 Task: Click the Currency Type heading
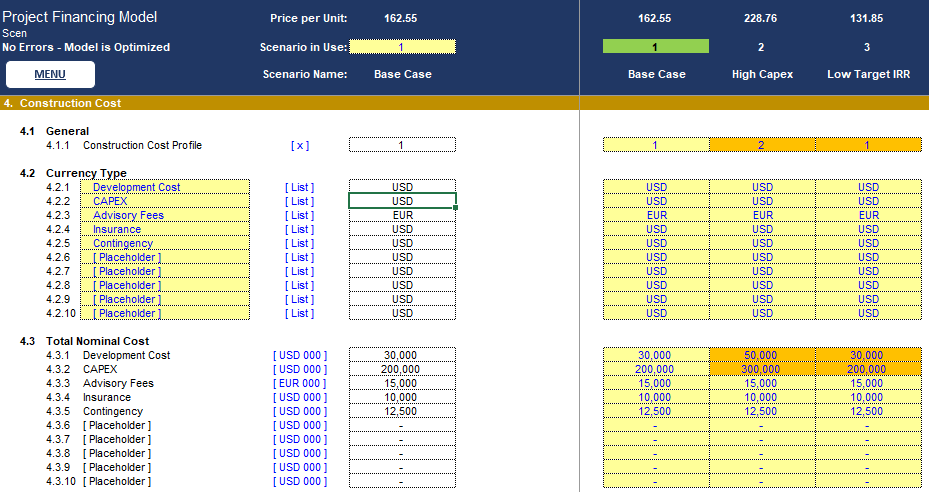pyautogui.click(x=87, y=173)
